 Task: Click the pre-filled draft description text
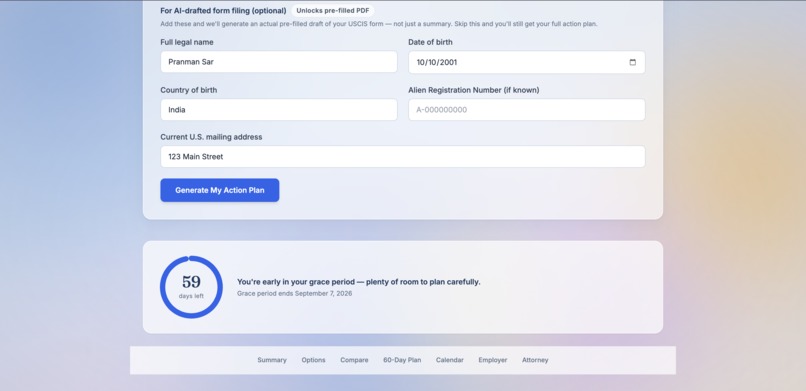click(379, 24)
